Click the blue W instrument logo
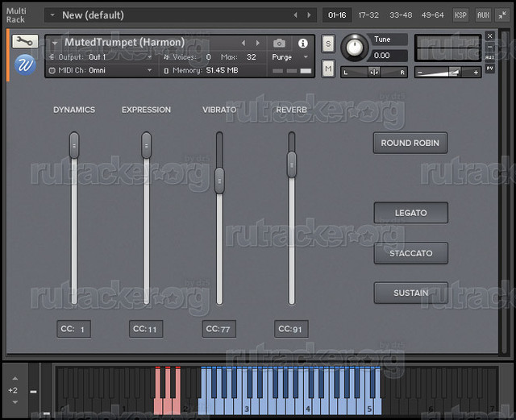This screenshot has width=516, height=420. coord(25,64)
